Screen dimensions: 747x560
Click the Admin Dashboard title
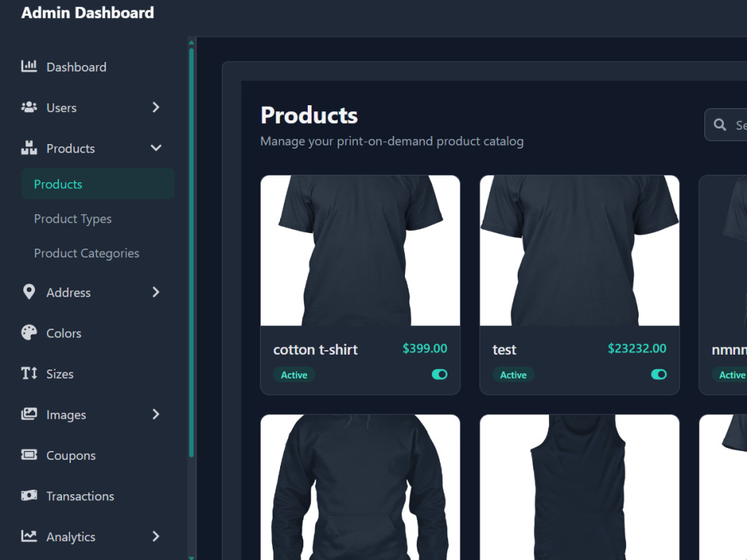tap(87, 13)
